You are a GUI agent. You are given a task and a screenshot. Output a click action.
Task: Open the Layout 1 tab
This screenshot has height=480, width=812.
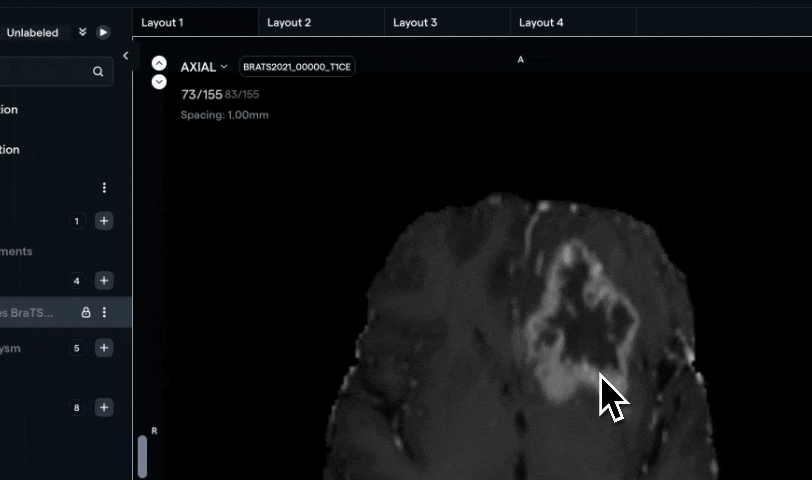(x=195, y=22)
